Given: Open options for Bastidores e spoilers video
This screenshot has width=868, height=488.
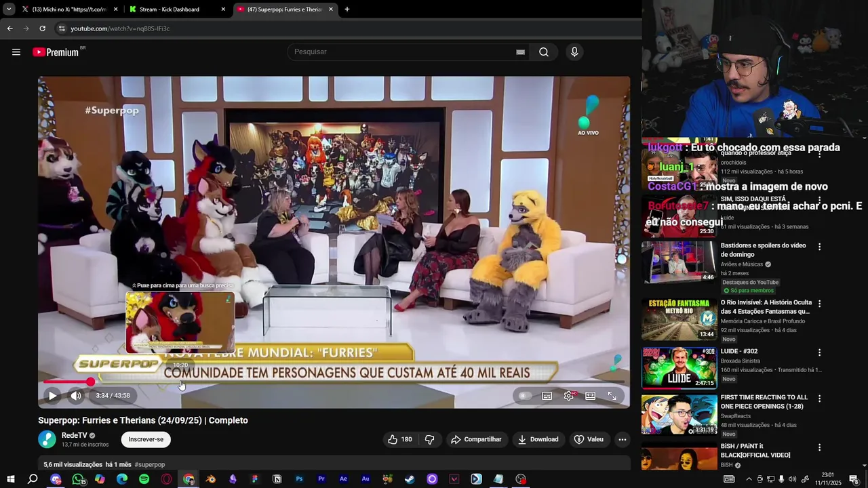Looking at the screenshot, I should click(819, 247).
